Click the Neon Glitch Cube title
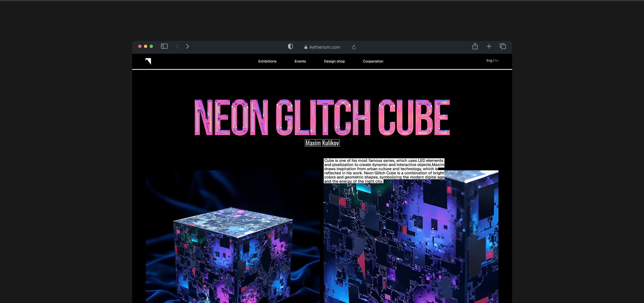The image size is (644, 303). coord(322,117)
